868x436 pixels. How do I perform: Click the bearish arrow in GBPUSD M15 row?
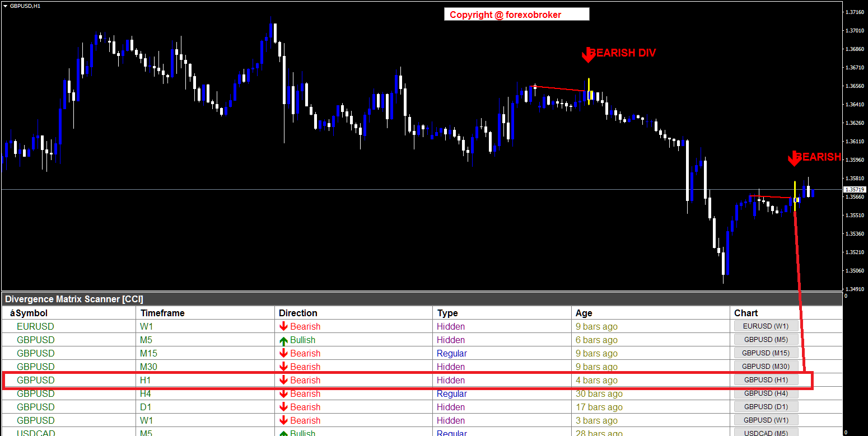pos(283,353)
